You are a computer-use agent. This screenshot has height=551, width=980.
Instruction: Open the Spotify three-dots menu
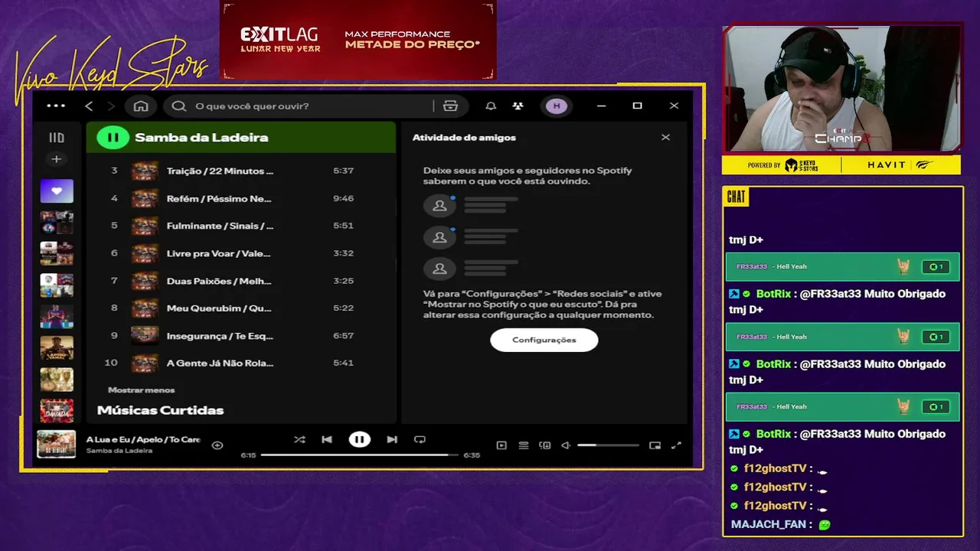(56, 106)
